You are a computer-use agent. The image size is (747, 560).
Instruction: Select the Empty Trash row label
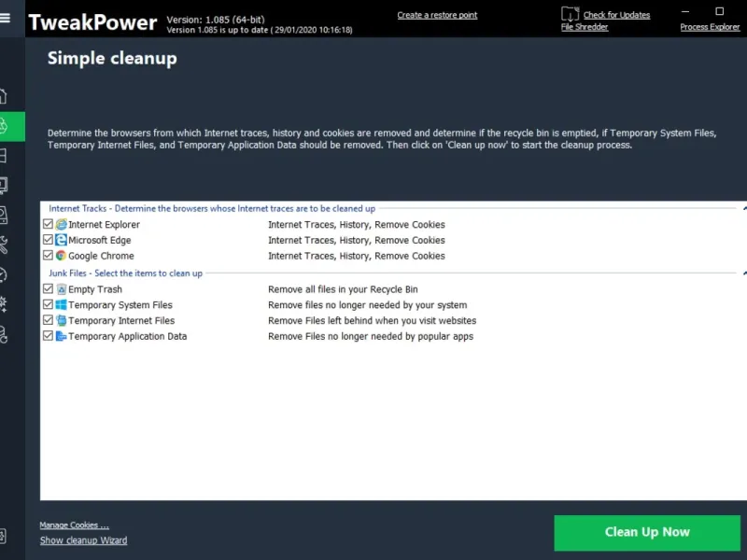pyautogui.click(x=95, y=289)
